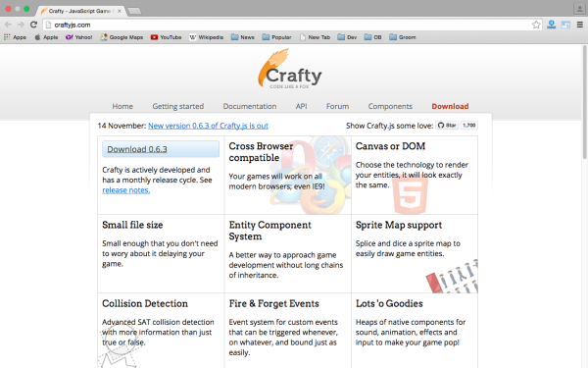Open the new version 0.6.3 announcement link

tap(208, 126)
